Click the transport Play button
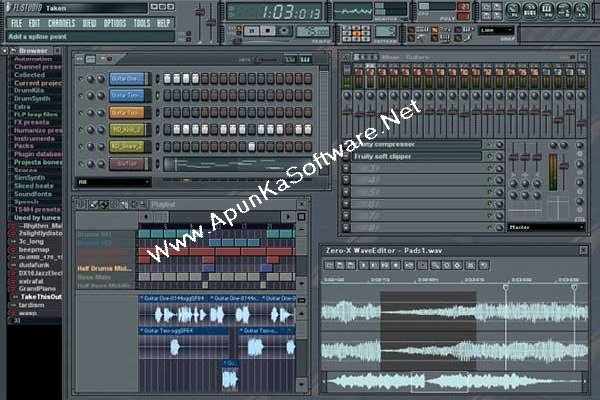The width and height of the screenshot is (600, 400). pos(252,31)
